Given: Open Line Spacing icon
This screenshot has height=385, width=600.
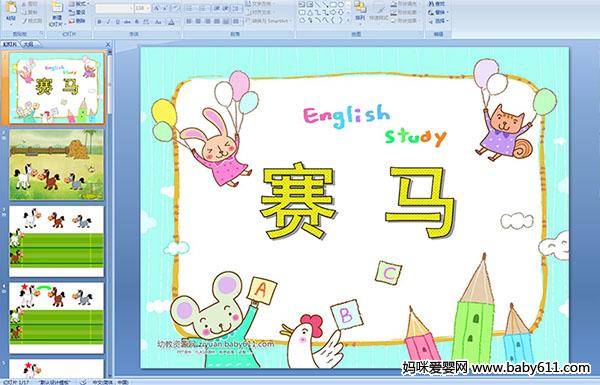Looking at the screenshot, I should [x=237, y=8].
